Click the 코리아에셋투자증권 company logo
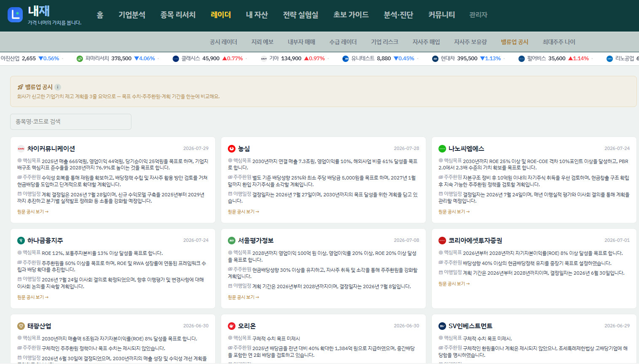This screenshot has width=639, height=364. click(442, 241)
